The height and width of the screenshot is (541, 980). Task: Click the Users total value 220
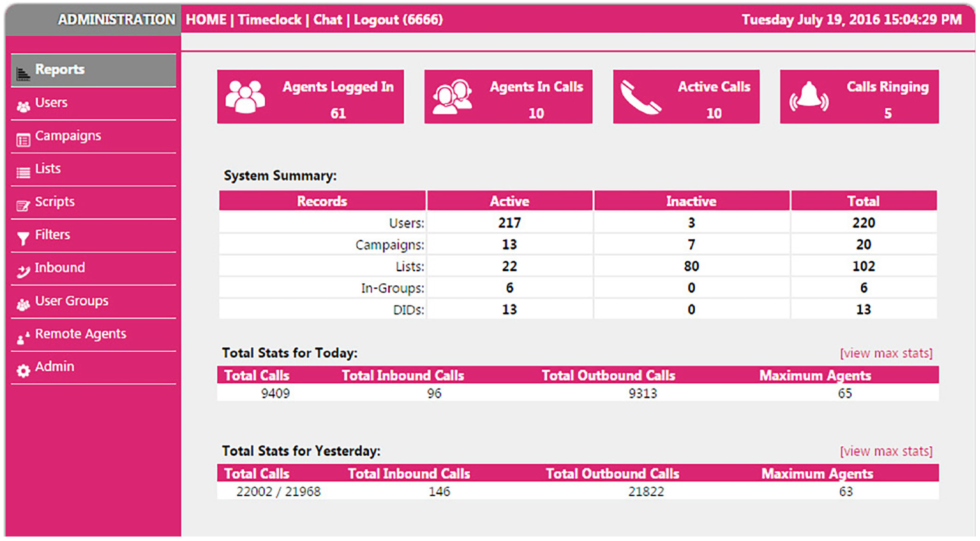point(863,223)
